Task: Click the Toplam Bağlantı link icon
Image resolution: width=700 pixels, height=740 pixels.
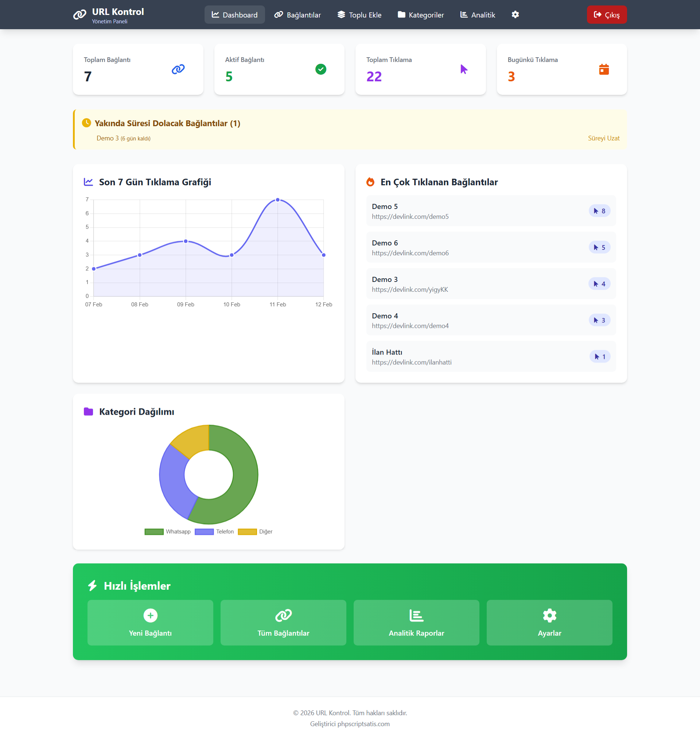Action: coord(178,69)
